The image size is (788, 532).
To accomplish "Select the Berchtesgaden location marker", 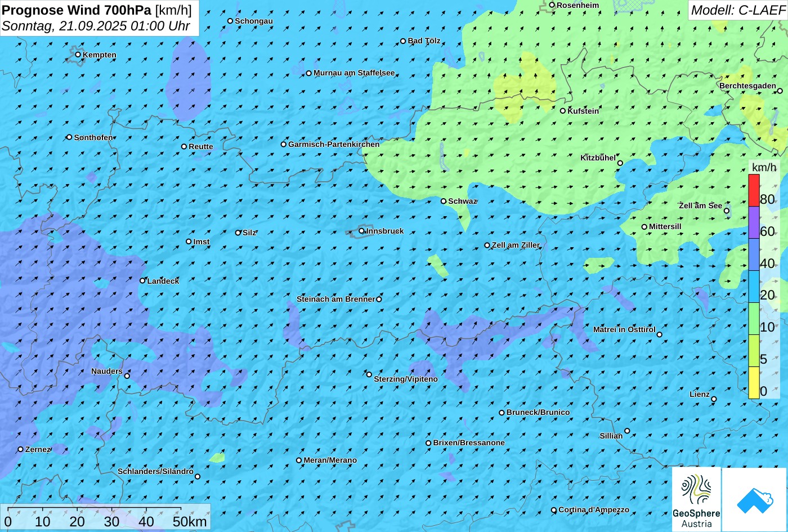I will (780, 91).
